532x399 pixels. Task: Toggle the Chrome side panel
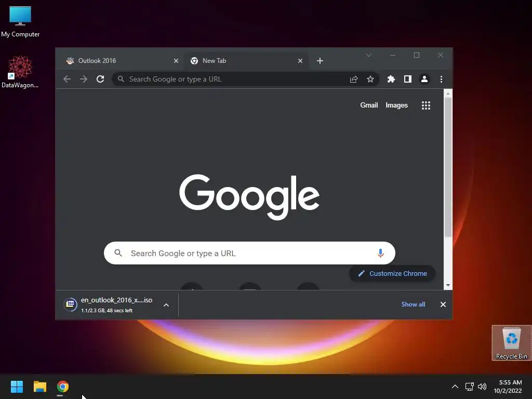(407, 79)
